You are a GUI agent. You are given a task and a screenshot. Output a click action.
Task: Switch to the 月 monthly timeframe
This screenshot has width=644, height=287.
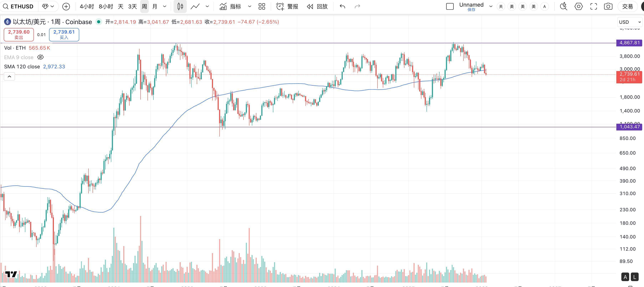pyautogui.click(x=155, y=6)
